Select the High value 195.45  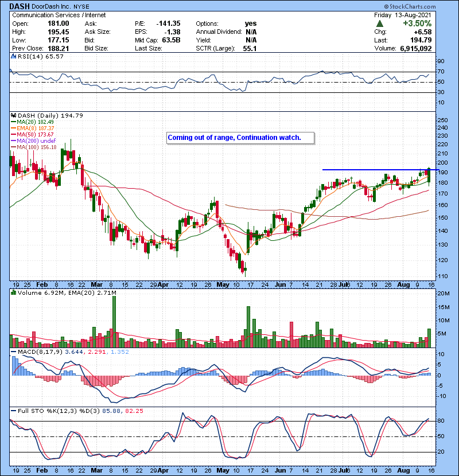(59, 32)
